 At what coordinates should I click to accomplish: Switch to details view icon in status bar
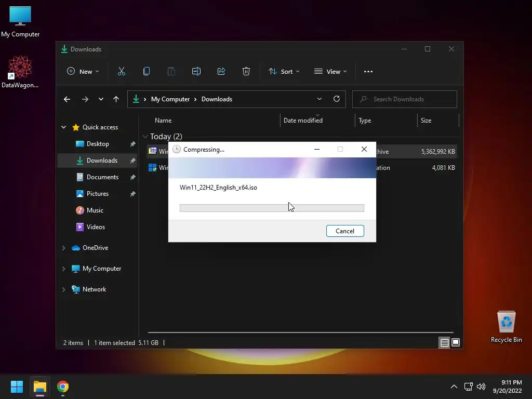click(x=445, y=343)
